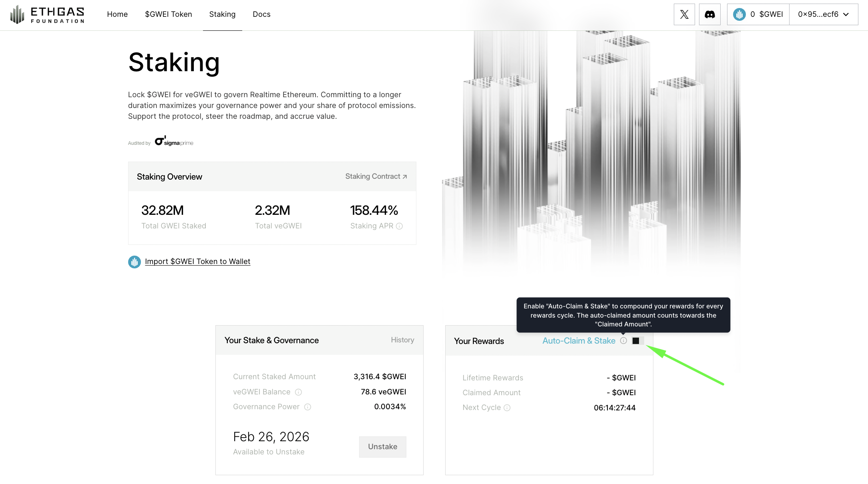This screenshot has width=868, height=484.
Task: Open Import $GWEI Token to Wallet link
Action: pos(197,262)
